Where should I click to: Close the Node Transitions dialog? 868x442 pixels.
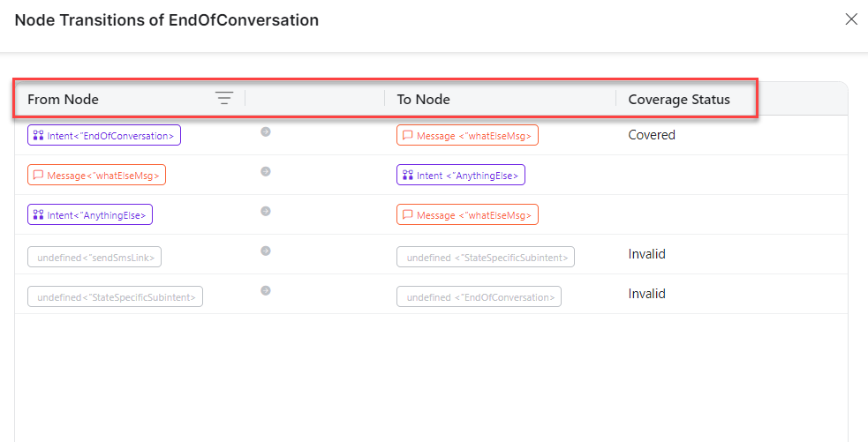coord(851,19)
